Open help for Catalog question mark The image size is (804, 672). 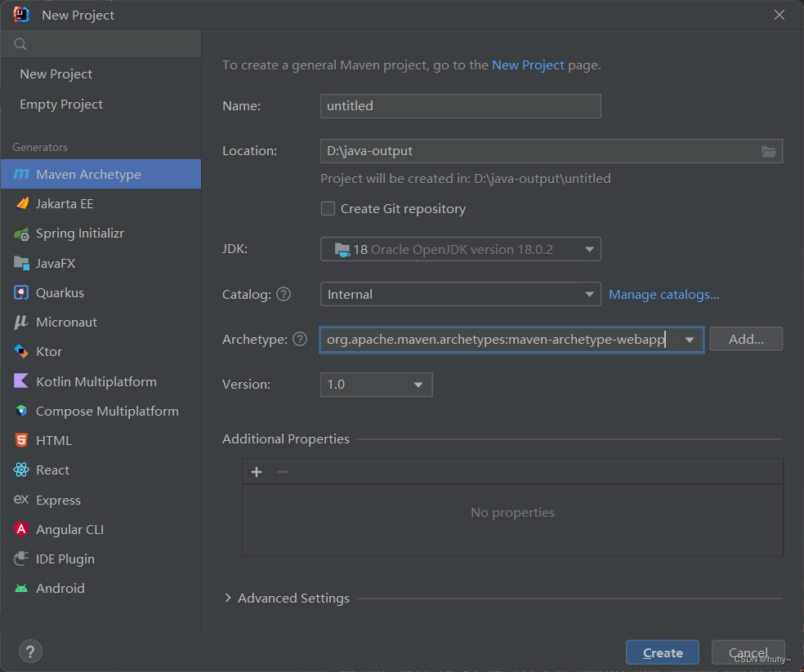click(284, 294)
